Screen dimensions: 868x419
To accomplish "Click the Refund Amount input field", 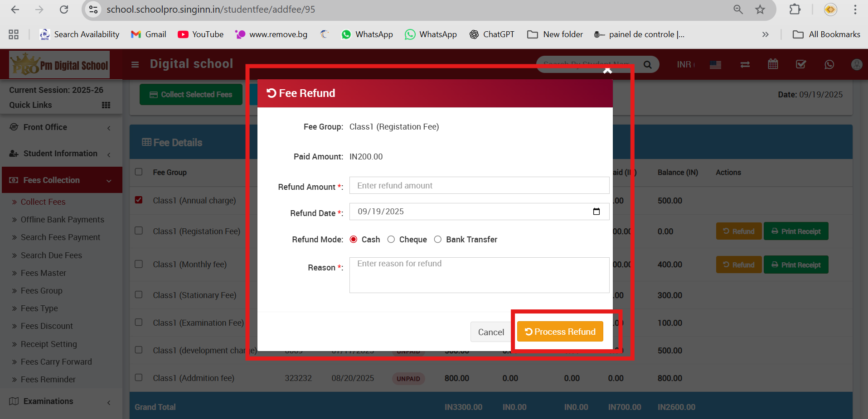I will (479, 185).
